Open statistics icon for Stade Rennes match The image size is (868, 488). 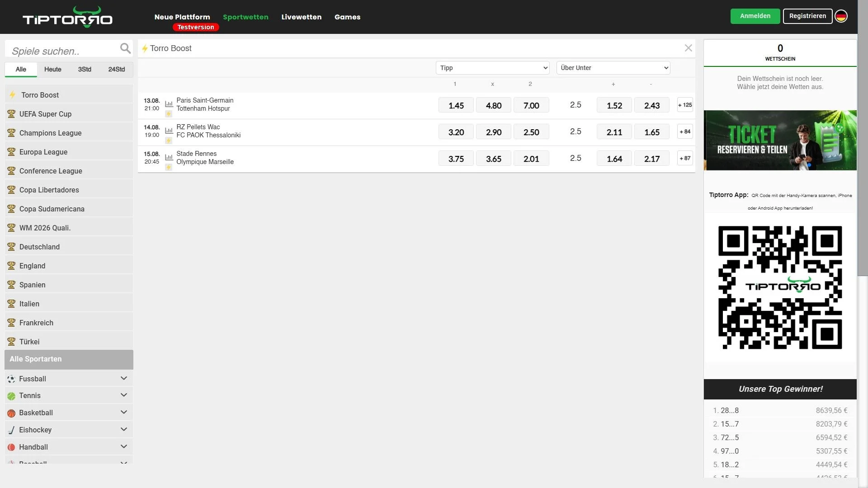pyautogui.click(x=169, y=157)
